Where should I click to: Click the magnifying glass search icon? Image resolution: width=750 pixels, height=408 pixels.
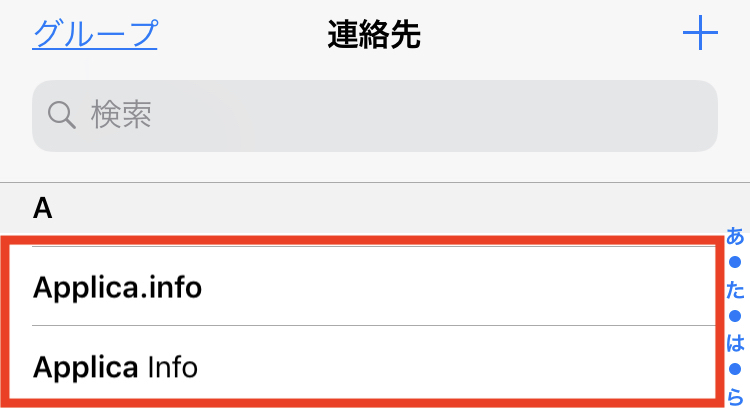pos(62,115)
